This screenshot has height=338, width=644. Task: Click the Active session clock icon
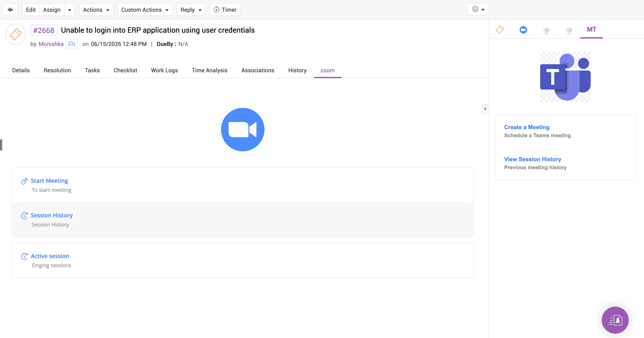[x=24, y=256]
